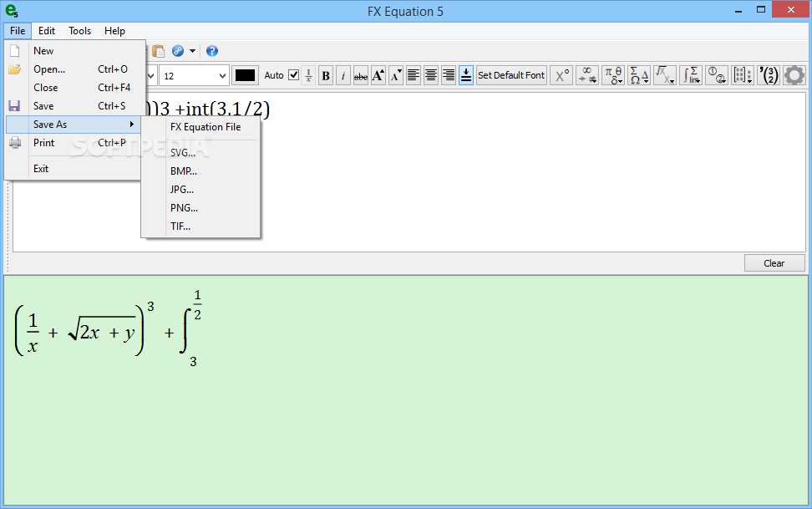Open the Help menu
Viewport: 812px width, 509px height.
click(114, 31)
